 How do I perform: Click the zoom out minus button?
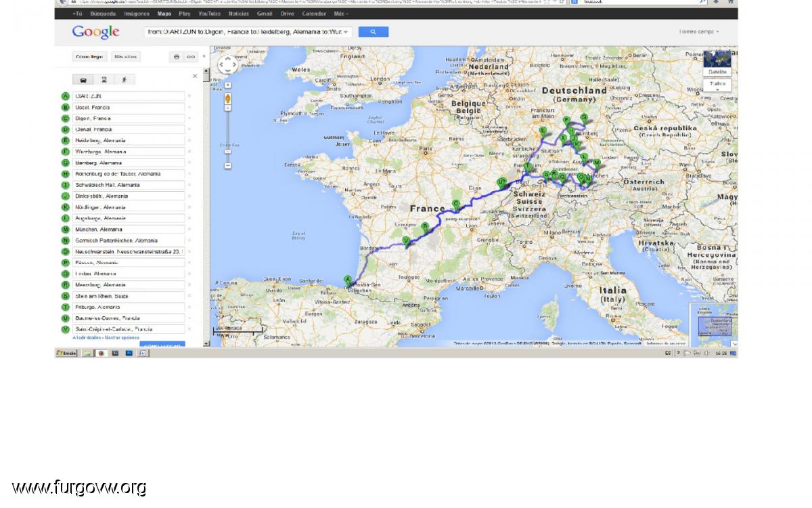point(228,165)
